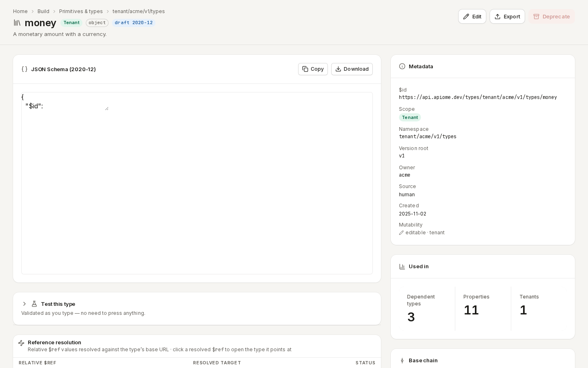Viewport: 588px width, 368px height.
Task: Click the RELATIVE $REF column header
Action: pos(38,363)
